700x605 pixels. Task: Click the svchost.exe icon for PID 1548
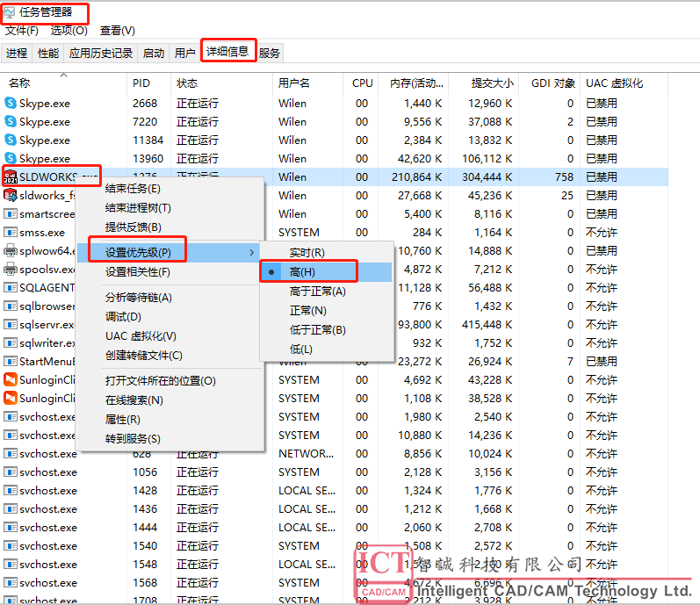click(11, 565)
